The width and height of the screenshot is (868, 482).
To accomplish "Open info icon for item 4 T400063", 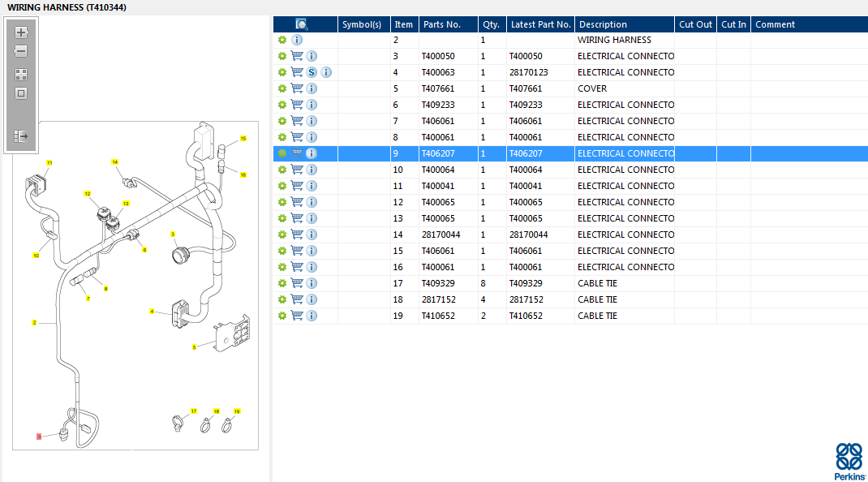I will [326, 72].
